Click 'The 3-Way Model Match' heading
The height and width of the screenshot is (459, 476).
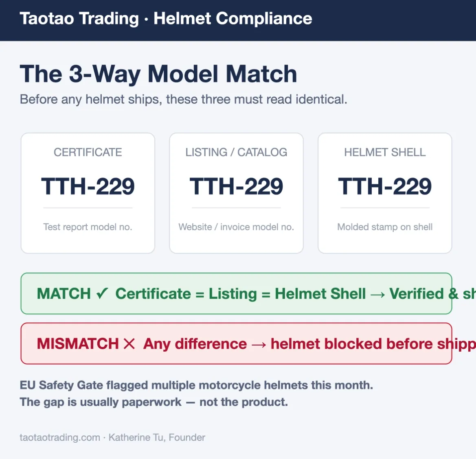pos(158,74)
